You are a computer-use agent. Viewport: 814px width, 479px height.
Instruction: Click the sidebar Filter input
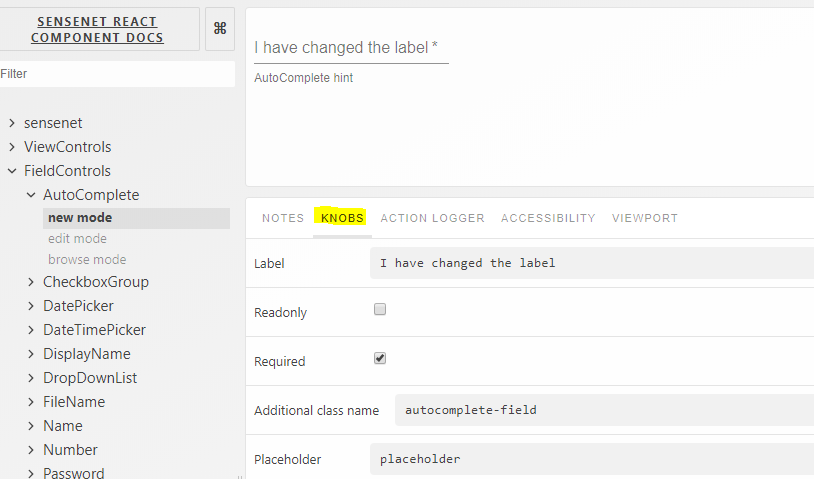tap(115, 74)
